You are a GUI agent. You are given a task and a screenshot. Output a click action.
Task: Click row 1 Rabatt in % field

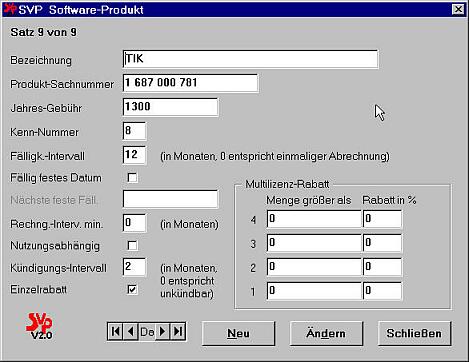coord(382,291)
